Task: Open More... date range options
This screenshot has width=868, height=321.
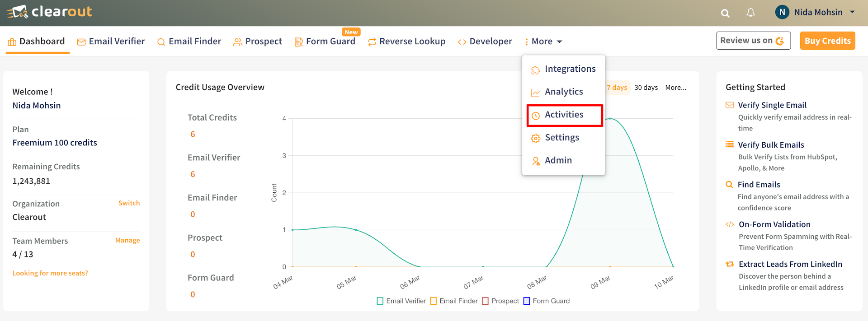Action: pos(675,88)
